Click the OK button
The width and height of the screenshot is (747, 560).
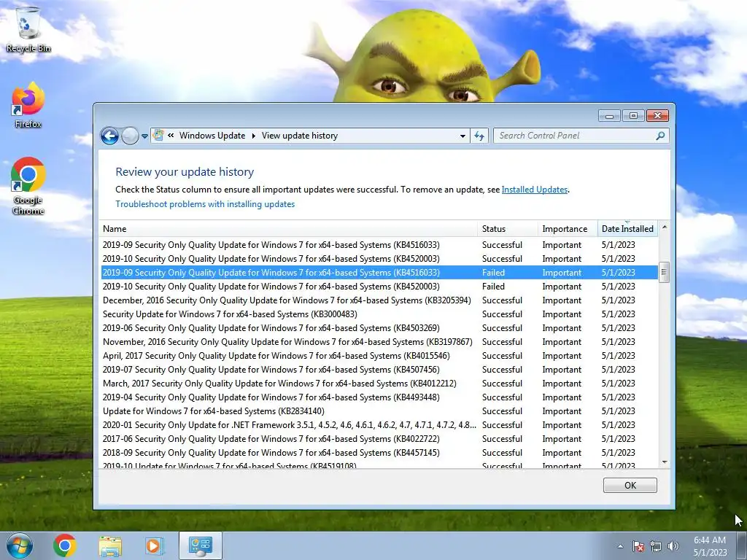[x=630, y=485]
